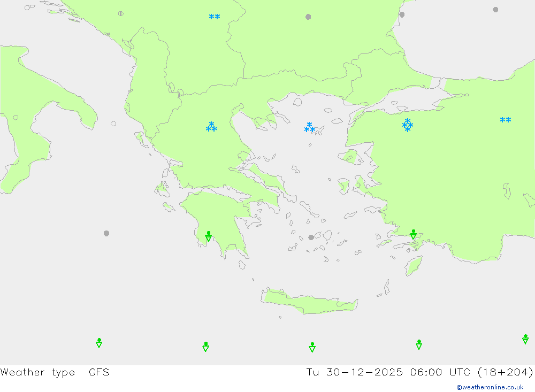This screenshot has height=392, width=535.
Task: Select the grey dot in the Cyclades islands
Action: pos(311,237)
